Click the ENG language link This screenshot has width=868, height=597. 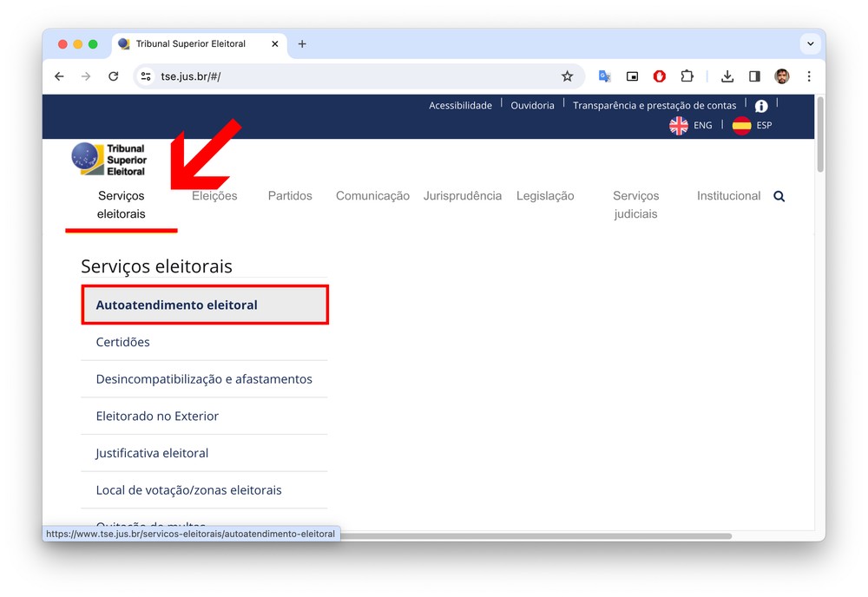(703, 126)
